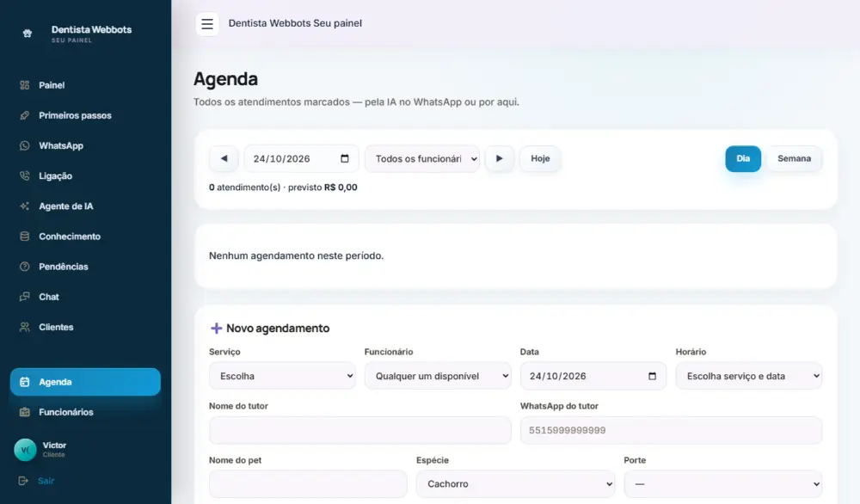Click the Nome do pet input field
Viewport: 860px width, 504px height.
(x=308, y=483)
